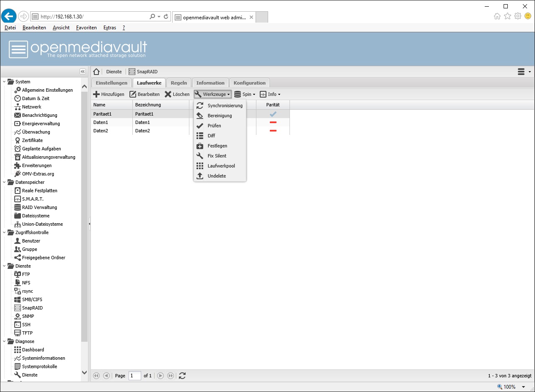Click the SnapRAID icon in the breadcrumb
Viewport: 535px width, 392px height.
pyautogui.click(x=132, y=72)
